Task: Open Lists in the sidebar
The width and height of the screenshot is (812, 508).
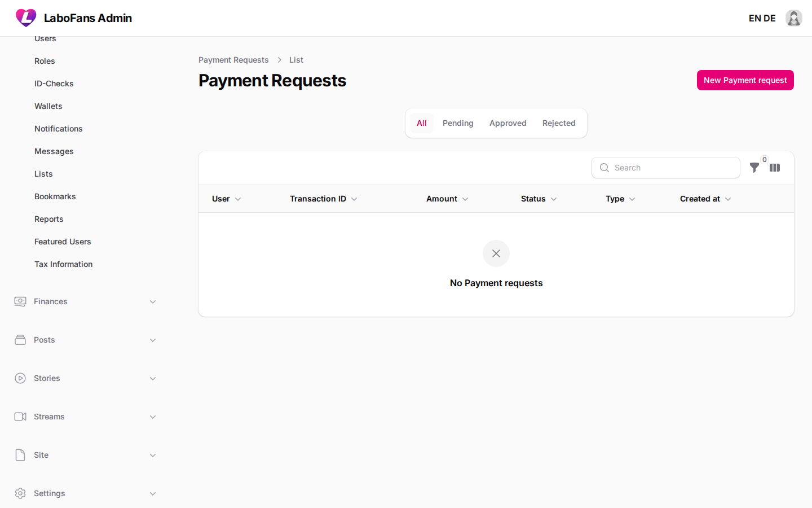Action: [43, 174]
